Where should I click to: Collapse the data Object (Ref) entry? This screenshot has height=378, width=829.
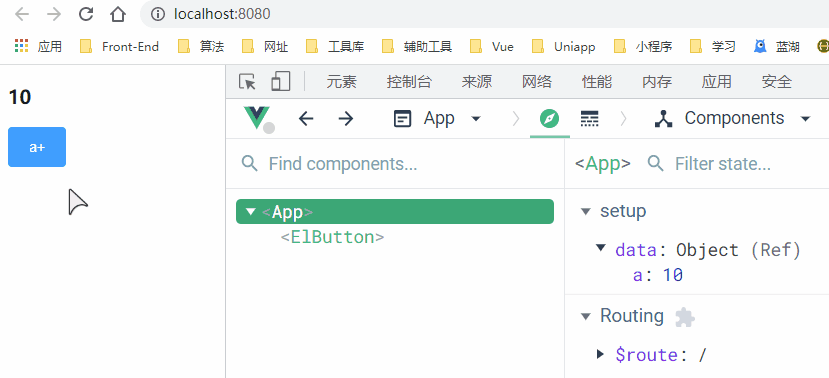coord(601,247)
